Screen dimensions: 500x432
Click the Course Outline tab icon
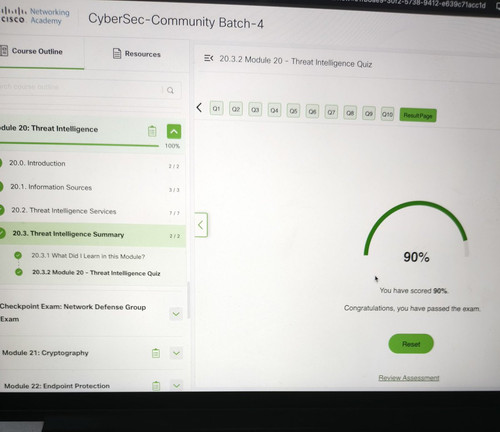coord(4,51)
